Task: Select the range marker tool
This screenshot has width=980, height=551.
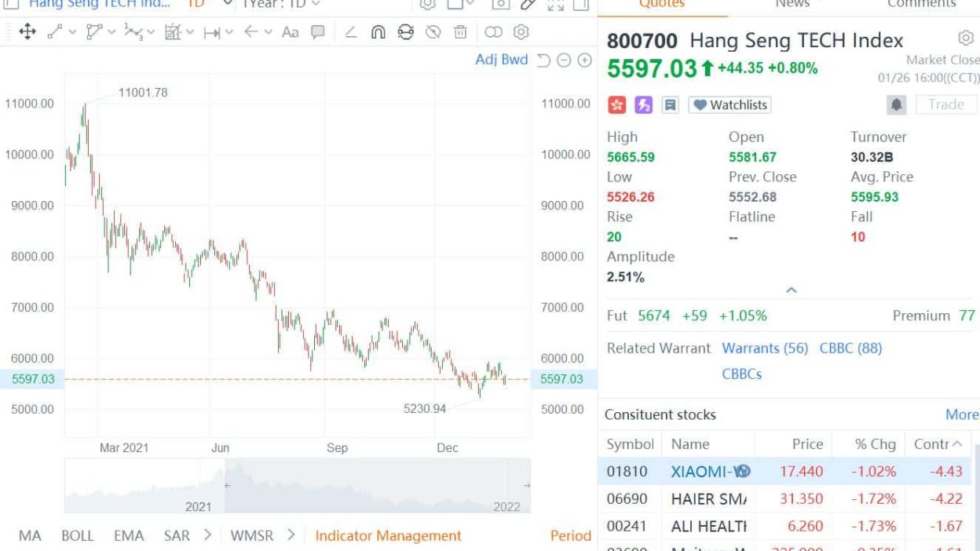Action: (x=212, y=32)
